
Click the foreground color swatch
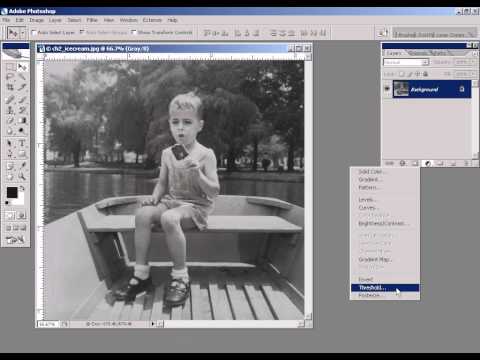pyautogui.click(x=12, y=192)
